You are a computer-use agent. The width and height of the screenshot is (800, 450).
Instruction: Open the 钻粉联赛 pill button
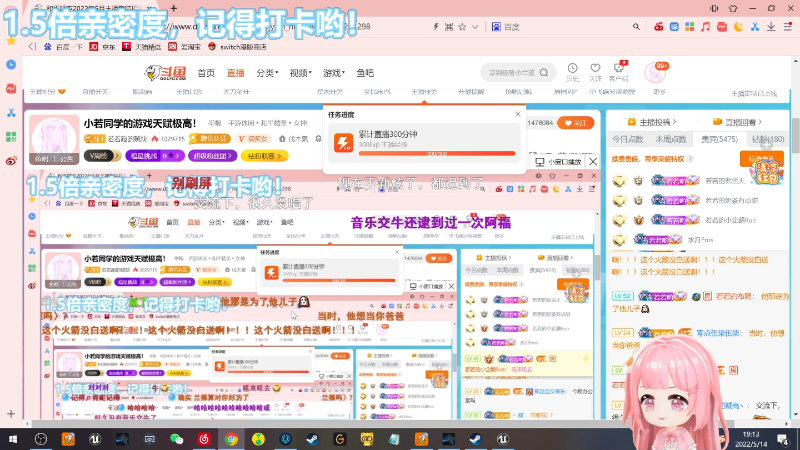(x=264, y=156)
